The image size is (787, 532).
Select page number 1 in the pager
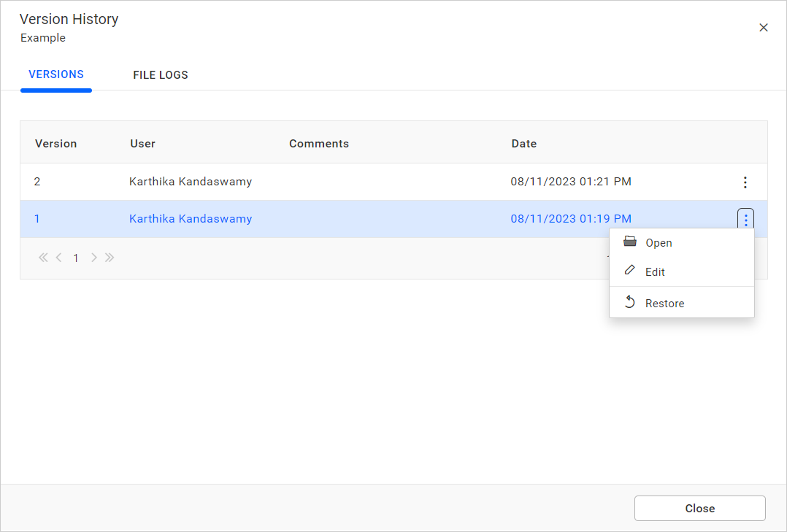point(76,258)
